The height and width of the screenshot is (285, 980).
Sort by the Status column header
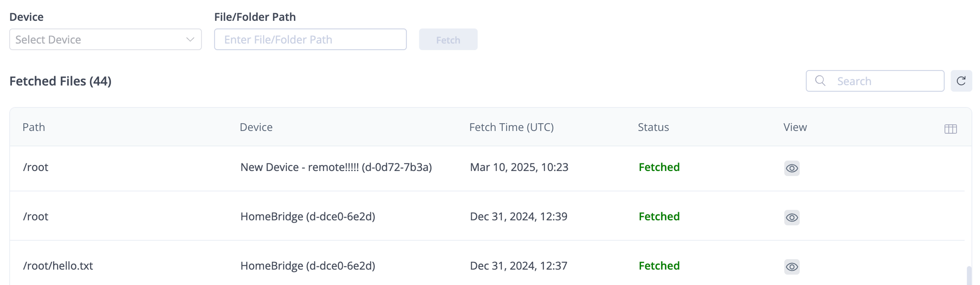click(x=653, y=127)
